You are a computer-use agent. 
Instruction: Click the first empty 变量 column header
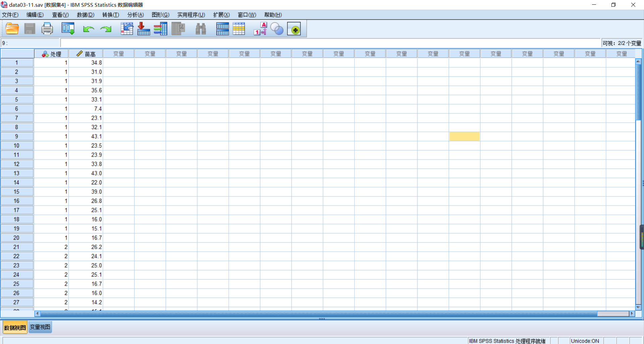tap(119, 54)
